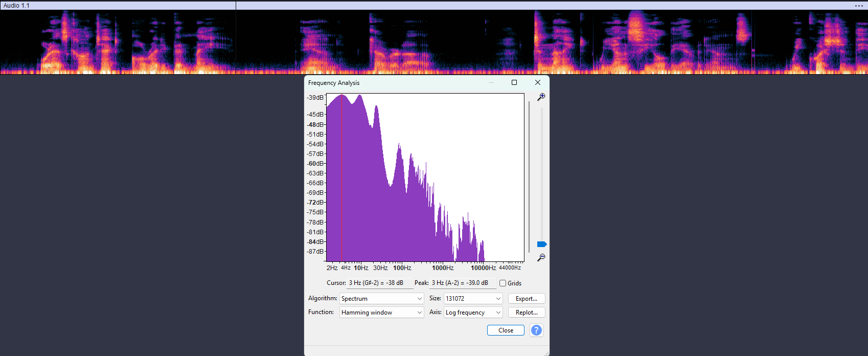
Task: Click the Close button
Action: [x=506, y=330]
